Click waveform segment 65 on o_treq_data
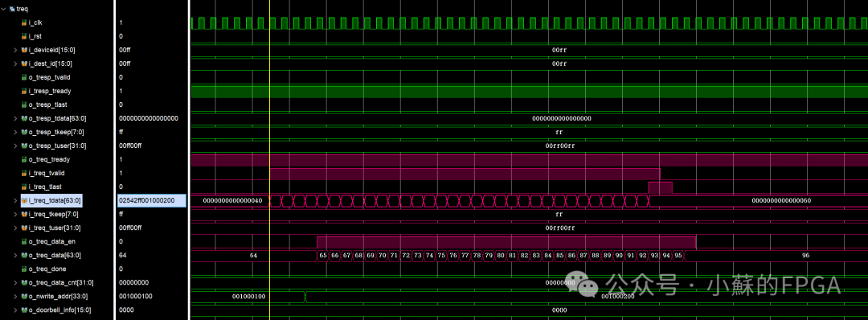 coord(323,255)
